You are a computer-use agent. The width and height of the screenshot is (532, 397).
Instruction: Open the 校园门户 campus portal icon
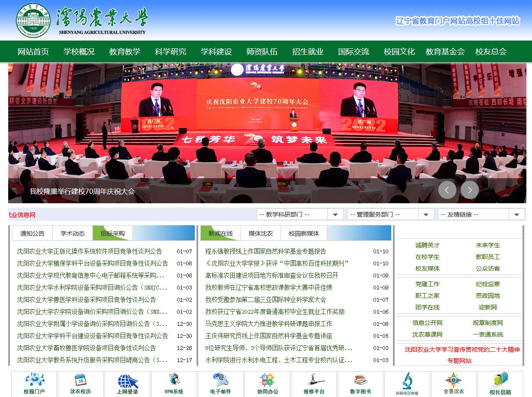tap(34, 384)
